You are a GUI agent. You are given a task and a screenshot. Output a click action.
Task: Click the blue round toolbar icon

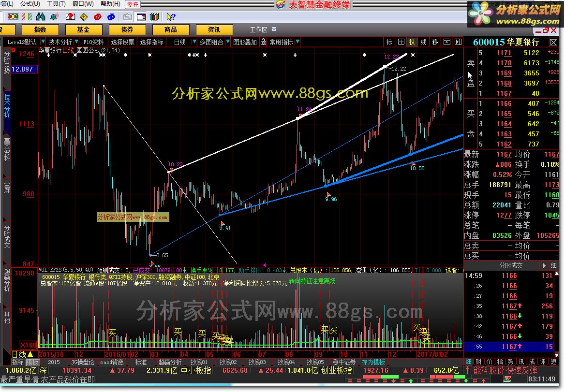click(x=111, y=16)
